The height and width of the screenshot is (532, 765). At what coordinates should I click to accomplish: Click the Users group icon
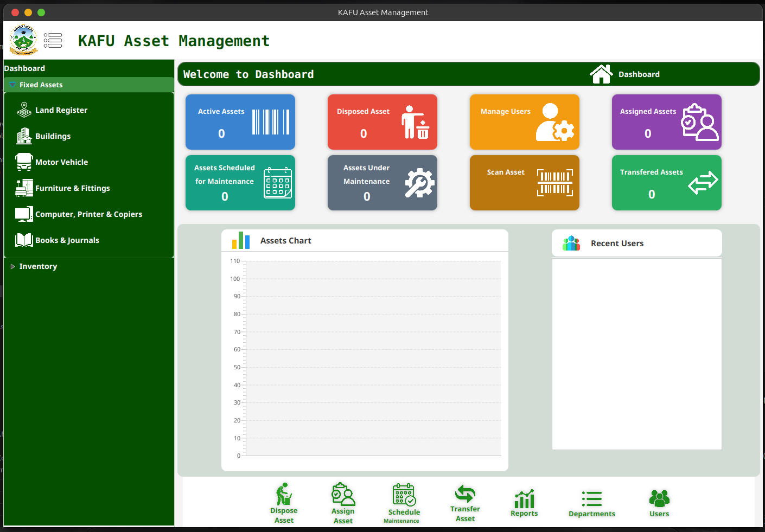click(659, 498)
